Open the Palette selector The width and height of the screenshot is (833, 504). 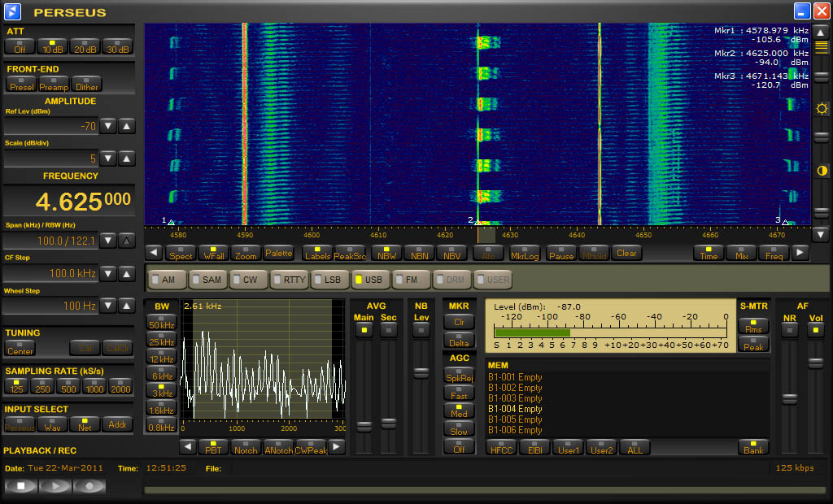[x=278, y=254]
